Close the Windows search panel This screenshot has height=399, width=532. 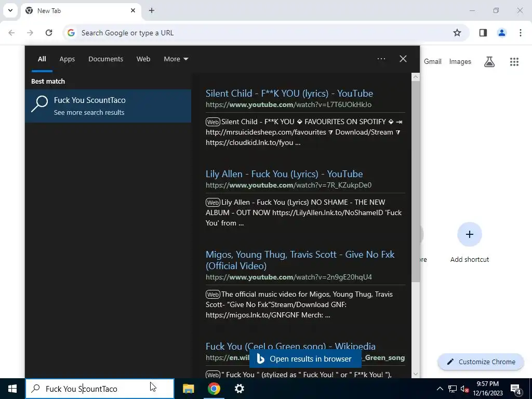click(403, 59)
